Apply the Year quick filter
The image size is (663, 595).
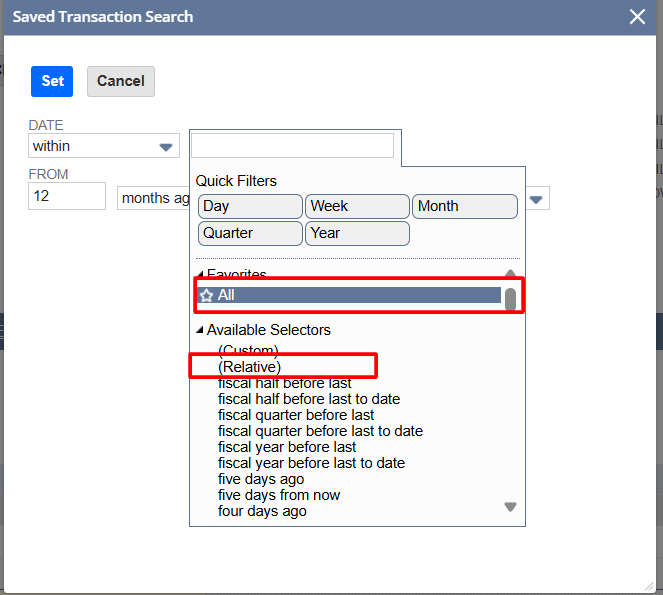[357, 233]
